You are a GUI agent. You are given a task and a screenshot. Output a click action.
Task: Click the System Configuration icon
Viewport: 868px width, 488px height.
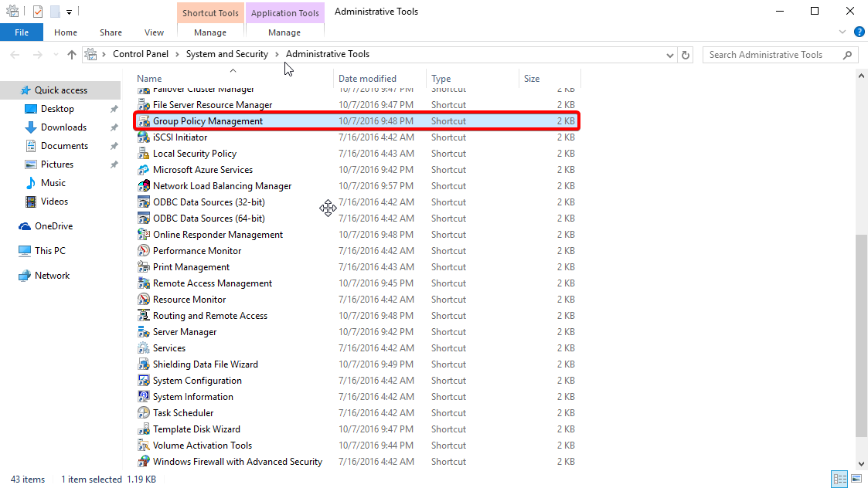143,381
